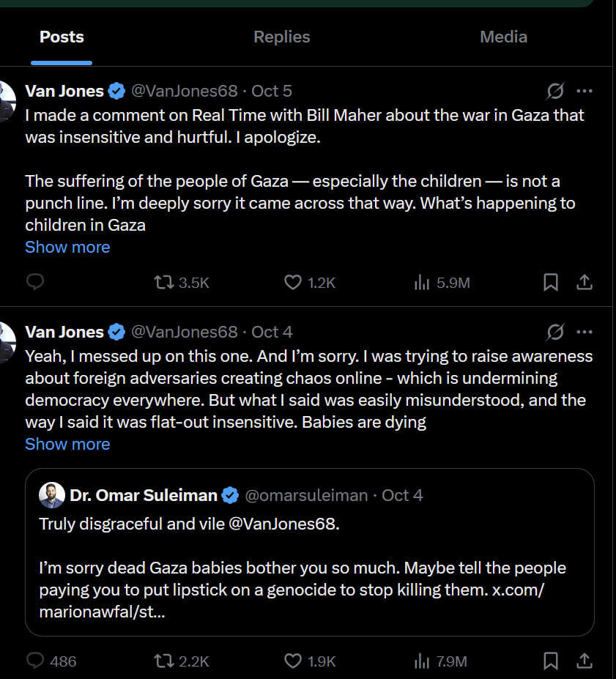
Task: Bookmark the Oct 4 Van Jones post
Action: (x=551, y=661)
